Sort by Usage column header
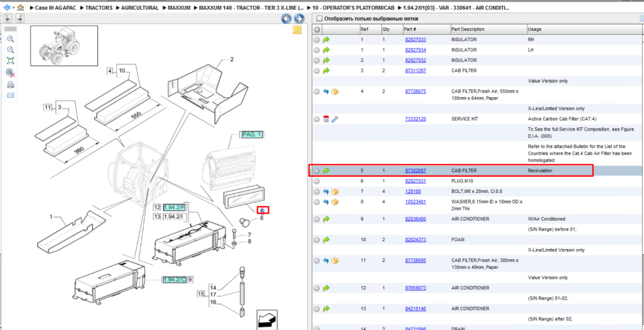The width and height of the screenshot is (644, 330). (x=535, y=29)
